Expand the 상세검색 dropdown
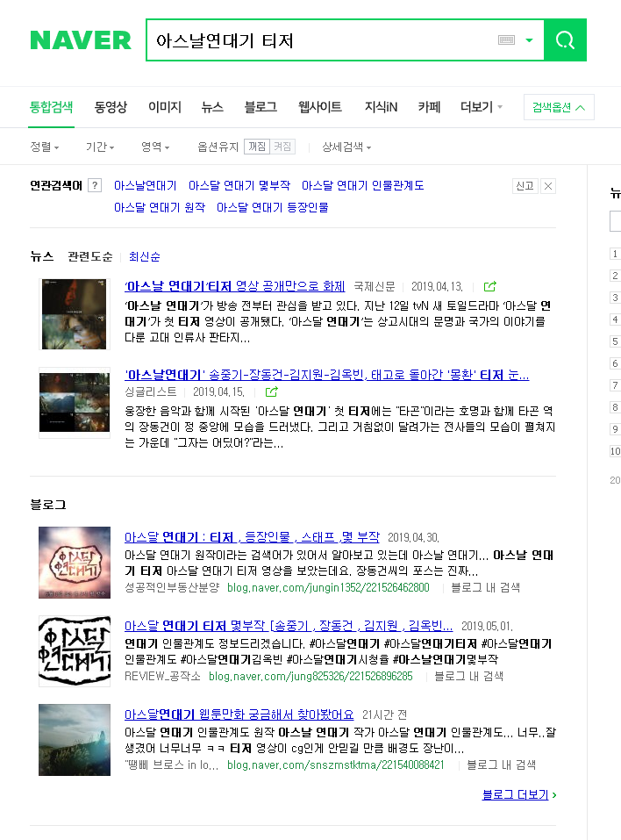 pyautogui.click(x=346, y=147)
